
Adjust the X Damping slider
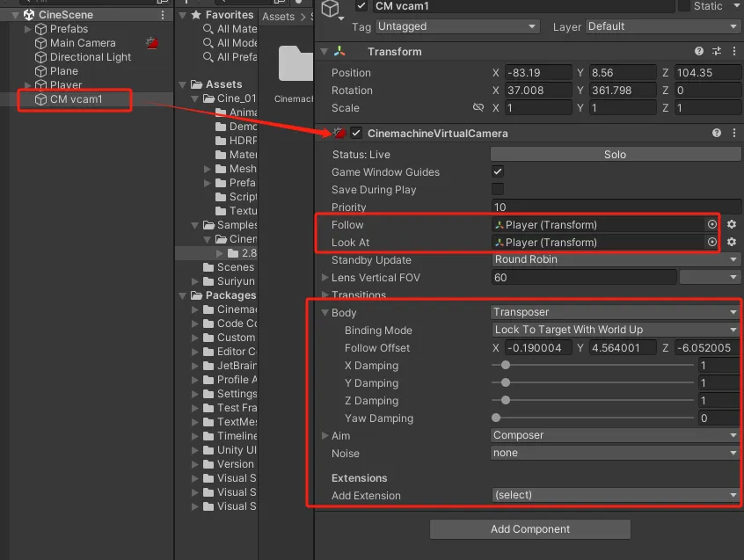pyautogui.click(x=593, y=365)
